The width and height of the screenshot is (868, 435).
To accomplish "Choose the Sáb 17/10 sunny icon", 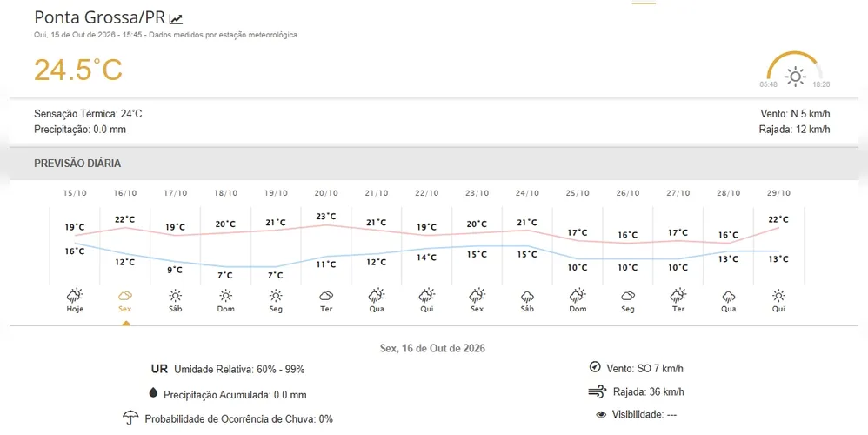I will click(x=176, y=296).
